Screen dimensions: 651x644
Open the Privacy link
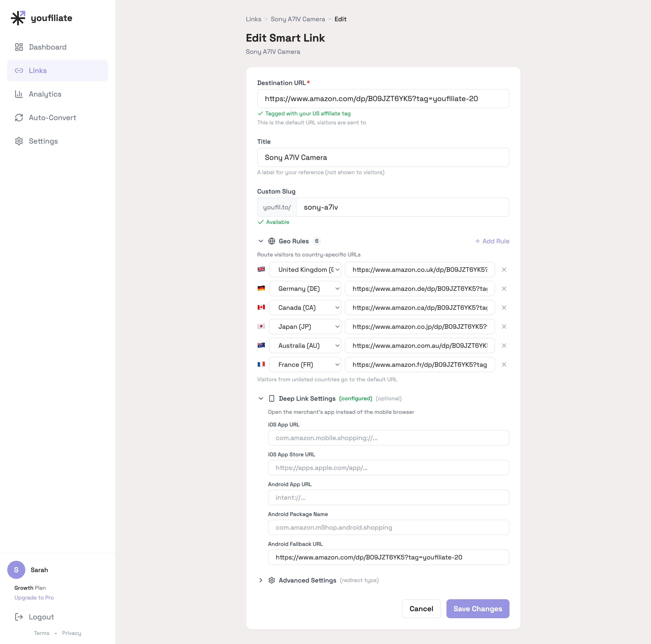pos(71,633)
